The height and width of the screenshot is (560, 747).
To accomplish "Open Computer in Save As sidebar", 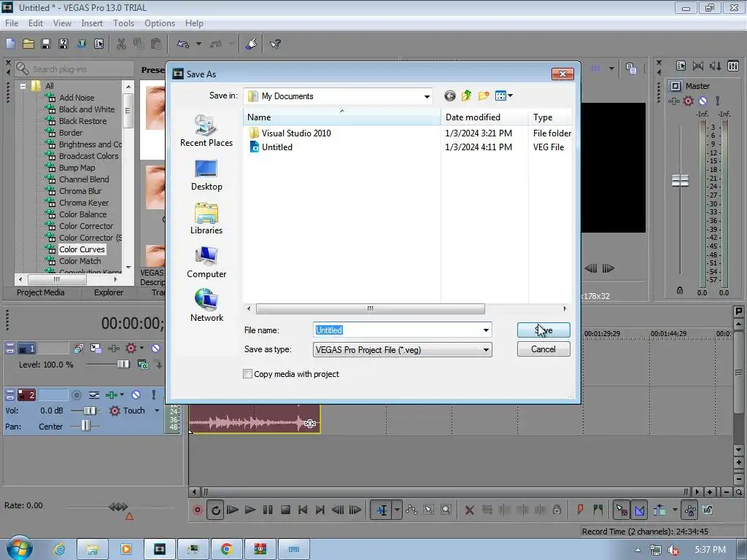I will click(206, 262).
